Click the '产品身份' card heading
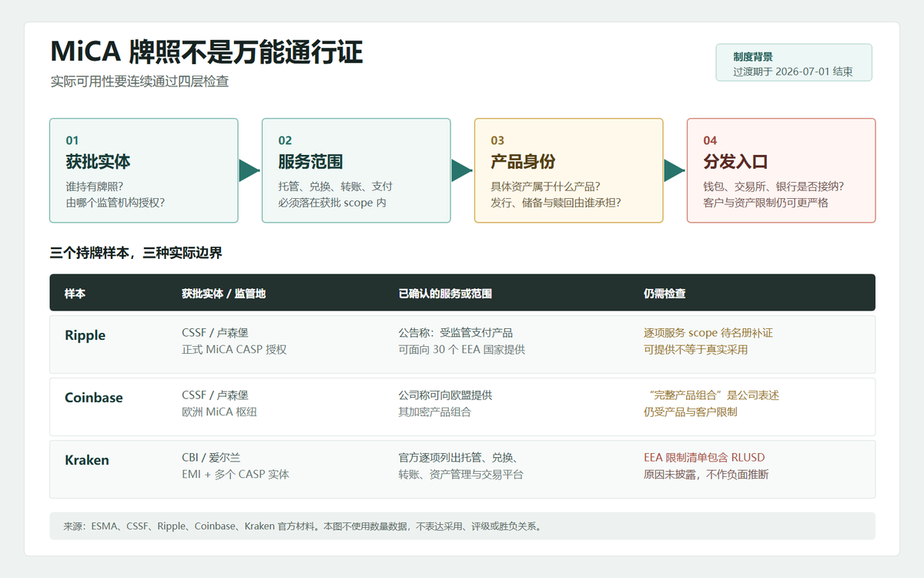 click(x=523, y=162)
